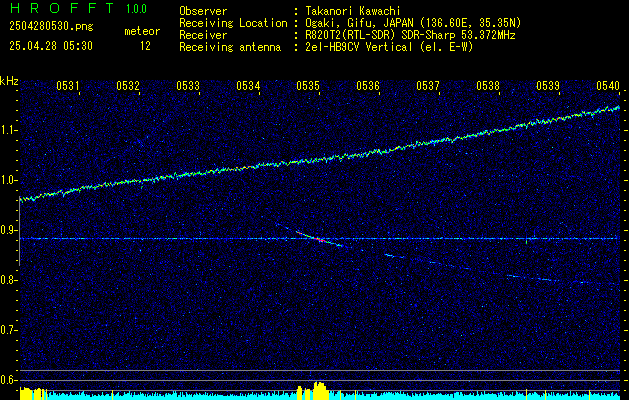629x400 pixels.
Task: Click the Receiving Location label
Action: [x=233, y=23]
